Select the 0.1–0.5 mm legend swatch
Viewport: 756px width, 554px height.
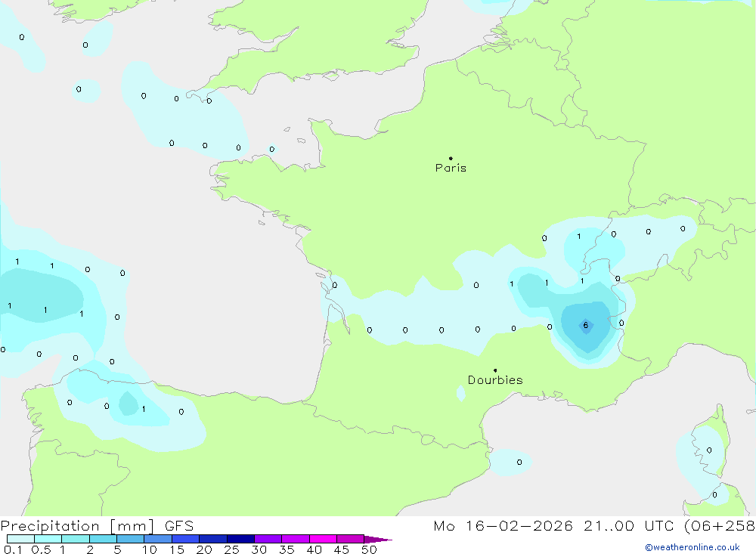(20, 539)
